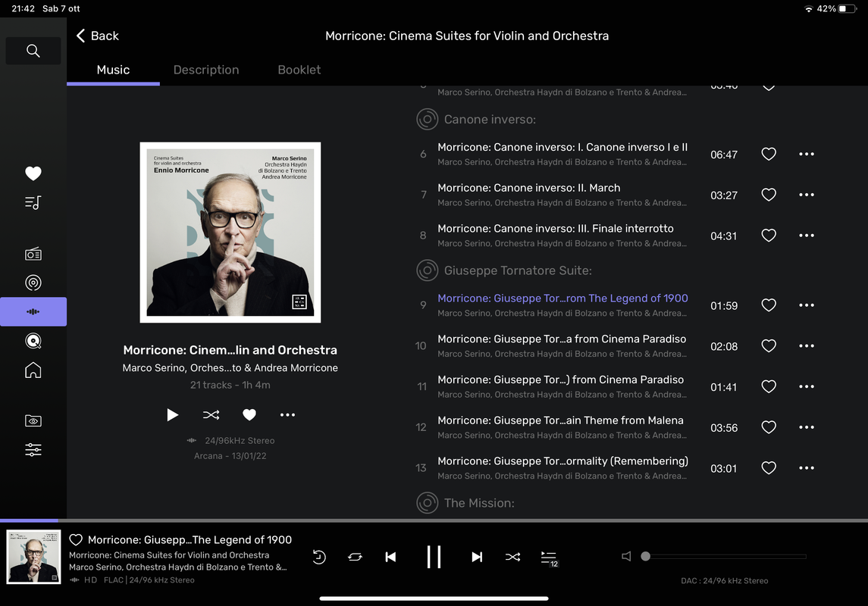Favorite track 7 Canone inverso March
The image size is (868, 606).
tap(769, 195)
